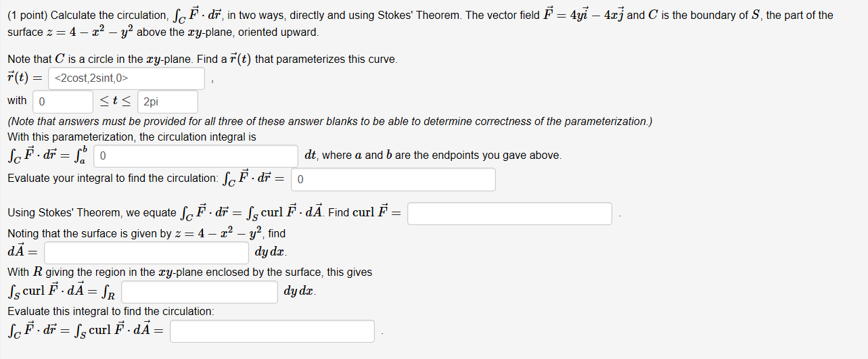Click the r(t) parameterization input field
Screen dimensions: 868x359
[127, 78]
